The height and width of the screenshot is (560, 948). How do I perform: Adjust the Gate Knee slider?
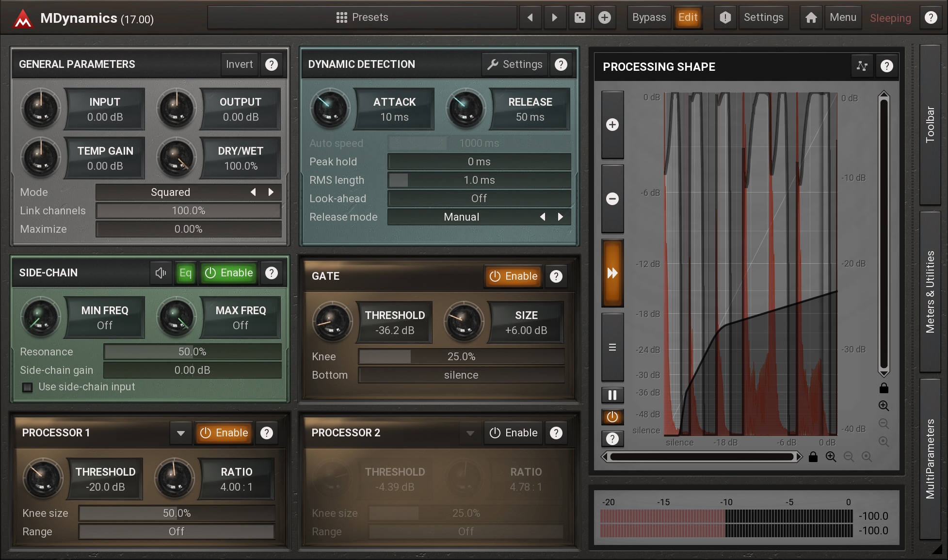(461, 357)
